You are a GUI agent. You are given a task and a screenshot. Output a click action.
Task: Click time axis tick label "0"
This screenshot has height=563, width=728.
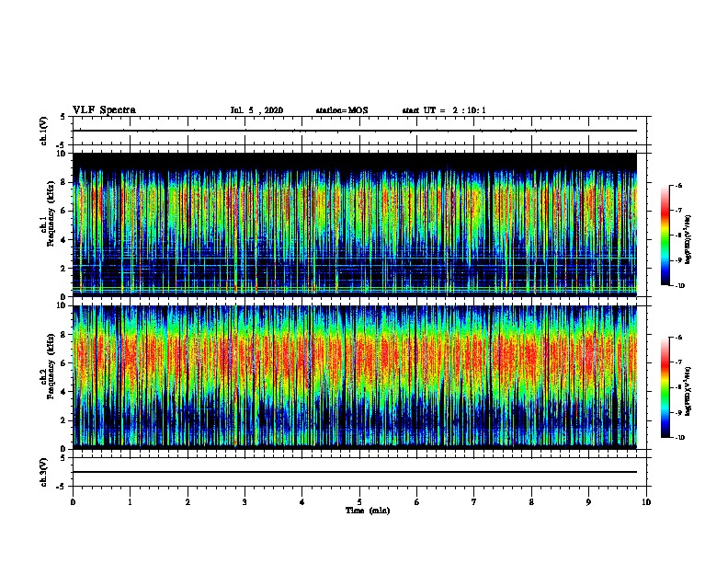click(x=73, y=501)
